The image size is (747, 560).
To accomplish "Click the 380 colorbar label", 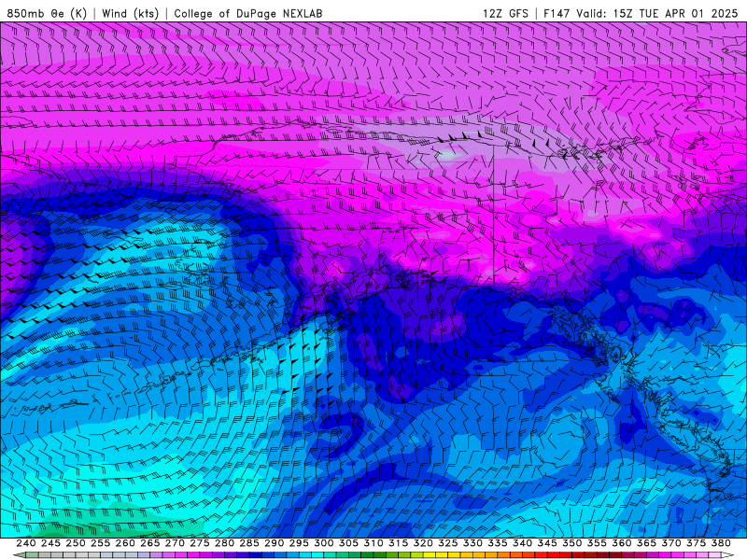I will point(721,543).
